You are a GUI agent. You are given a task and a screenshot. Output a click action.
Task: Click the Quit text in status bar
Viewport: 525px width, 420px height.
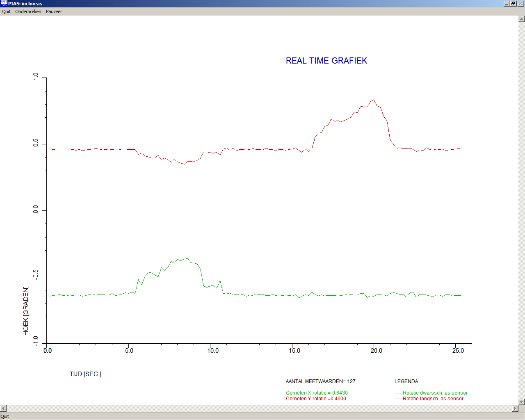pyautogui.click(x=5, y=416)
